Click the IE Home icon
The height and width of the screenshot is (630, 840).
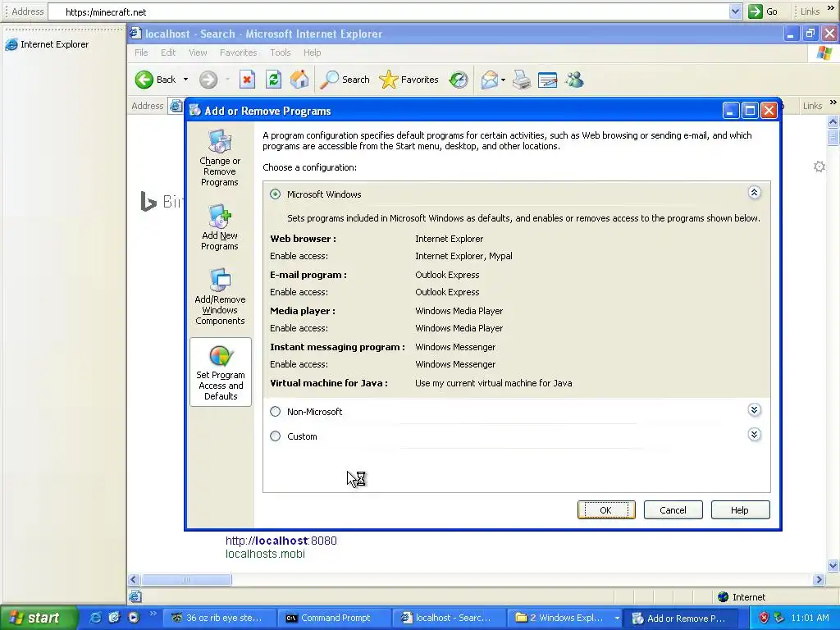(299, 80)
